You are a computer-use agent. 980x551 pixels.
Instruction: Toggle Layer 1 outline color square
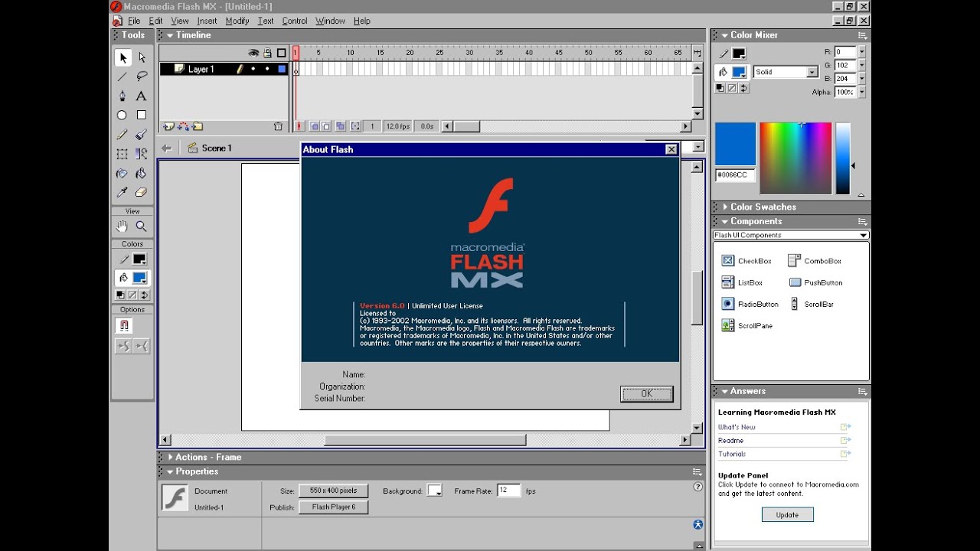pos(282,69)
